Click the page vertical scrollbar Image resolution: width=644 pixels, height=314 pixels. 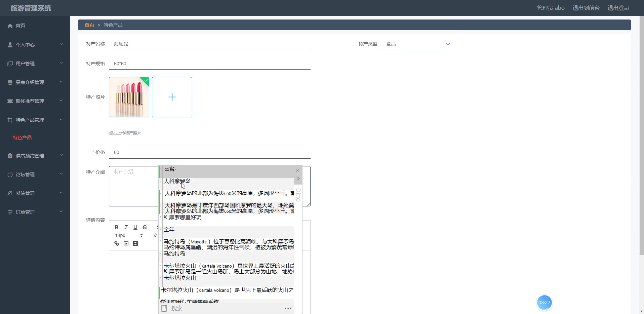pos(642,136)
